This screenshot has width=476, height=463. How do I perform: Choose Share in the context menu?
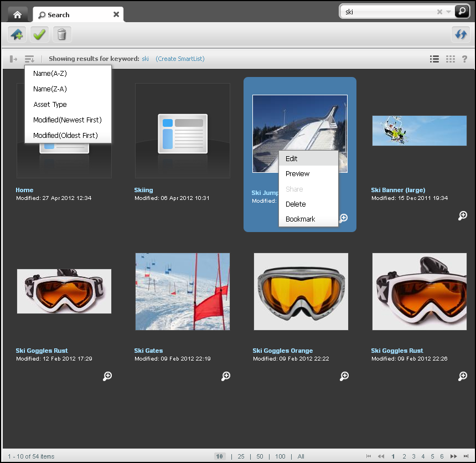tap(308, 189)
